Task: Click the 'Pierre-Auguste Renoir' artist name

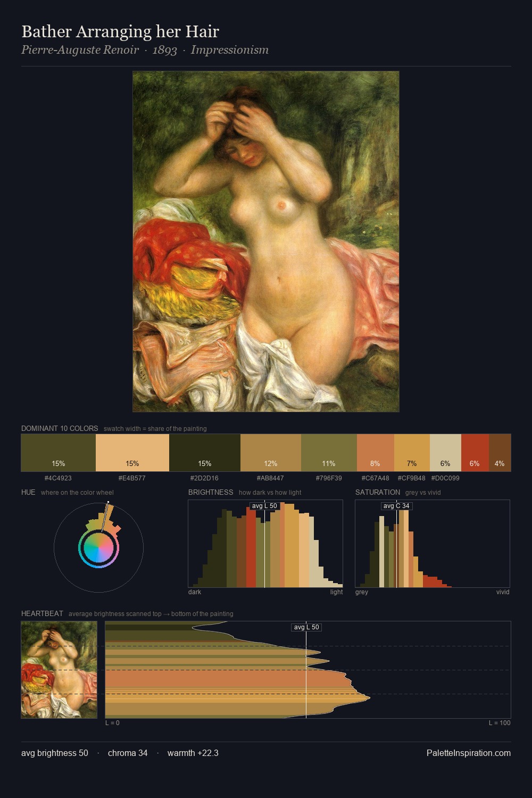Action: 80,50
